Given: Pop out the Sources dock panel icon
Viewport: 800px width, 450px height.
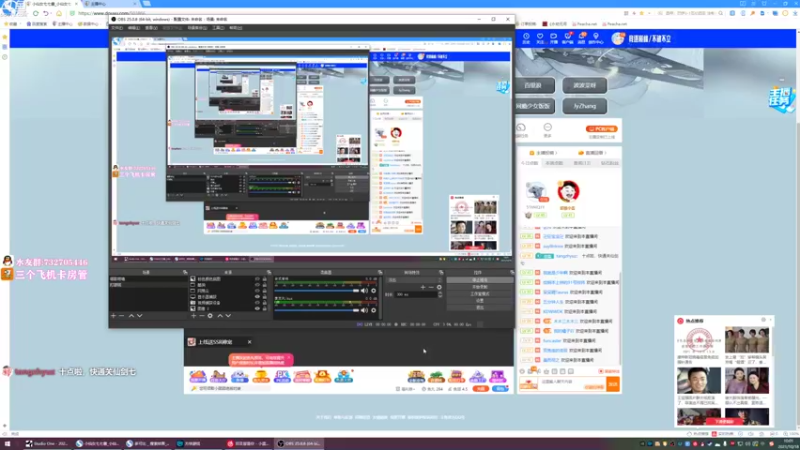Looking at the screenshot, I should pyautogui.click(x=269, y=272).
